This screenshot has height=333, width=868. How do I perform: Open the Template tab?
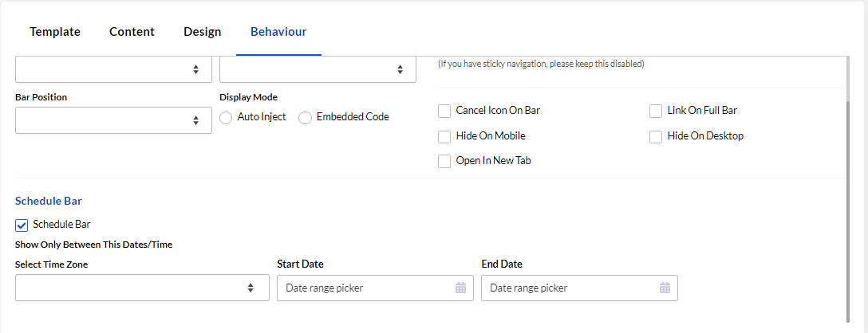(x=55, y=32)
